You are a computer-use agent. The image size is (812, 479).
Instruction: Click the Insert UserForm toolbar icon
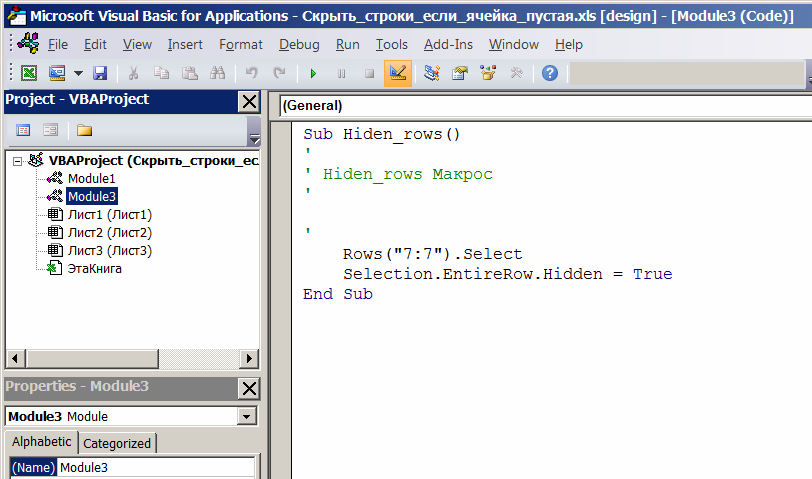(57, 73)
